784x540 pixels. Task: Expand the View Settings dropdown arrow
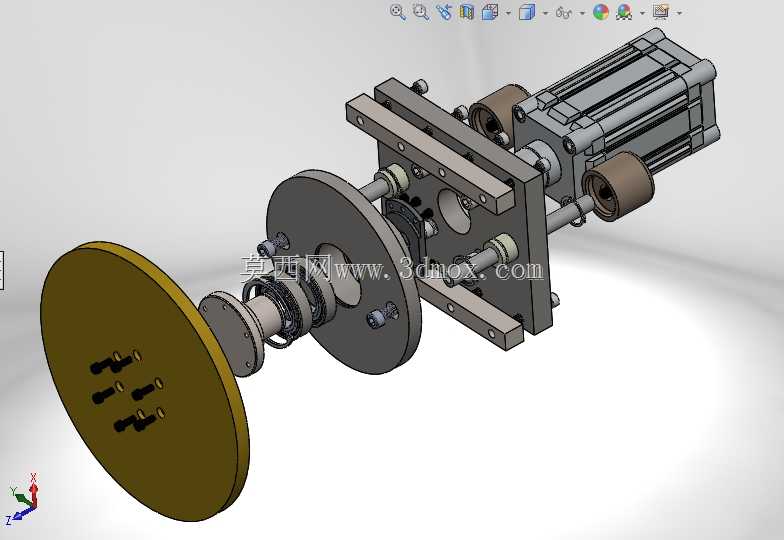[x=679, y=14]
